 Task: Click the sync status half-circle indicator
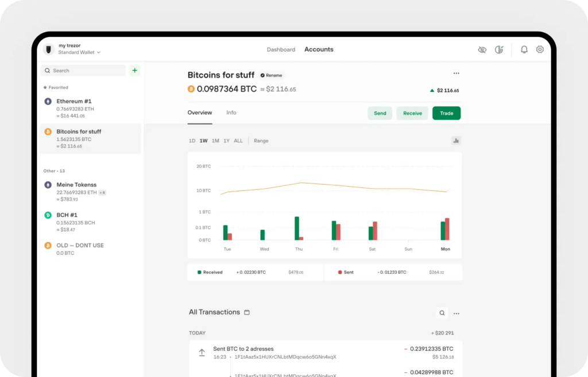499,49
